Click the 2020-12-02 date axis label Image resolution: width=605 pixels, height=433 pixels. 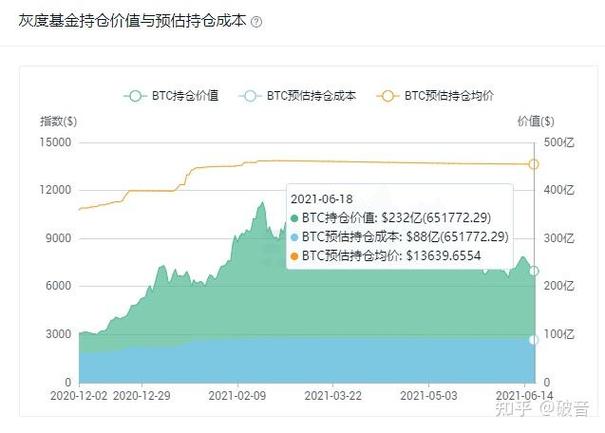coord(79,396)
